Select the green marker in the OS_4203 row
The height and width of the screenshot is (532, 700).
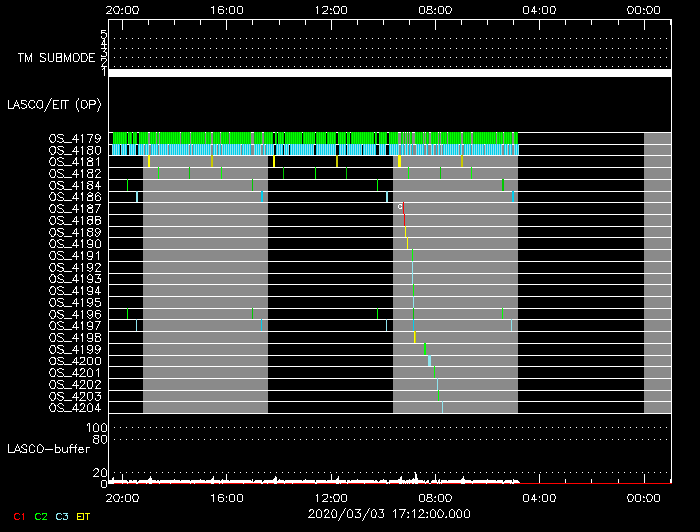(438, 396)
